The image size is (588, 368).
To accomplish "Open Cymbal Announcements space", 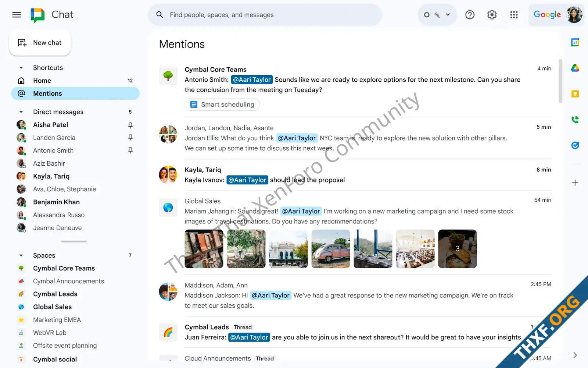I will [x=75, y=281].
